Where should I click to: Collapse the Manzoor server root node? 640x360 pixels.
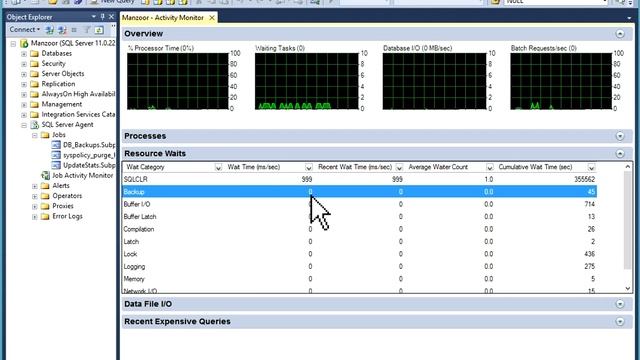click(x=13, y=43)
